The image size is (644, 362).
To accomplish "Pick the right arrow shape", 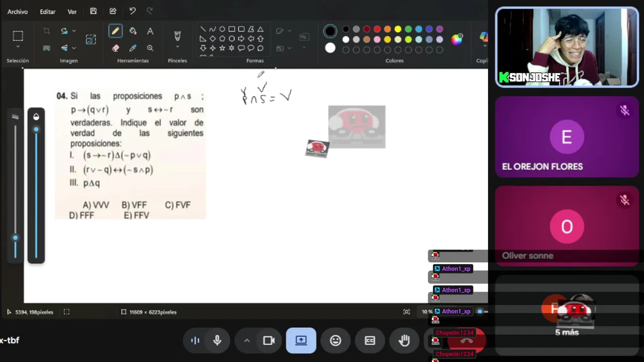I will tap(241, 39).
